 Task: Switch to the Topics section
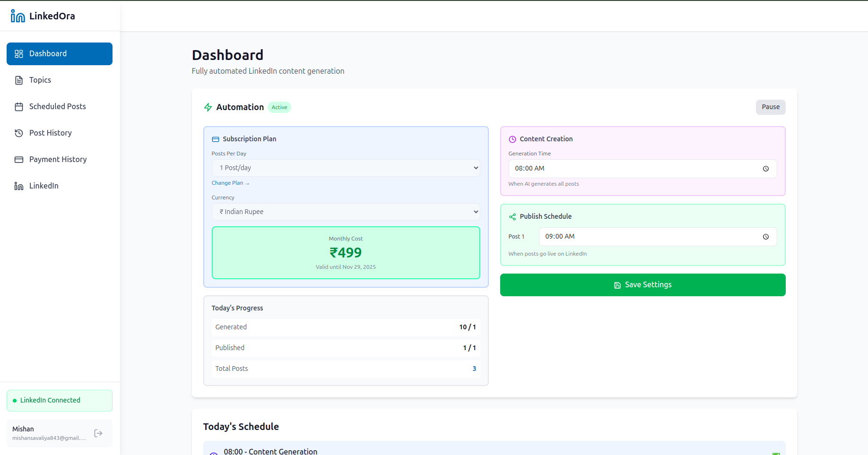click(40, 80)
